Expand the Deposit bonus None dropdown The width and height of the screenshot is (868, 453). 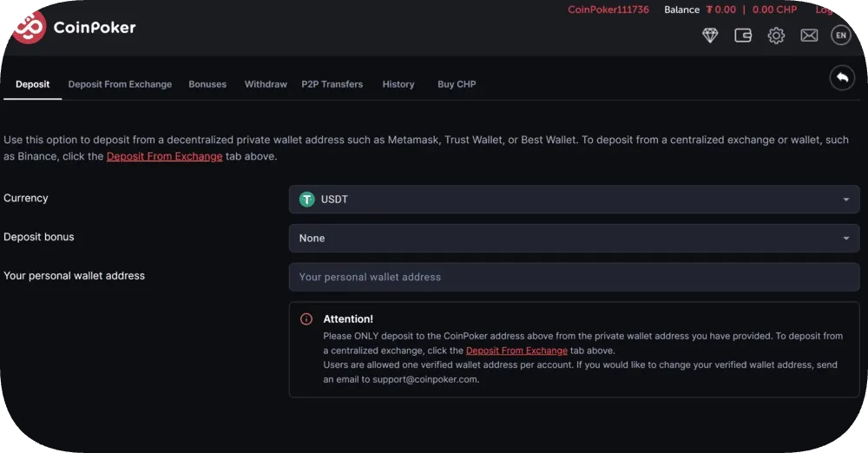(574, 238)
